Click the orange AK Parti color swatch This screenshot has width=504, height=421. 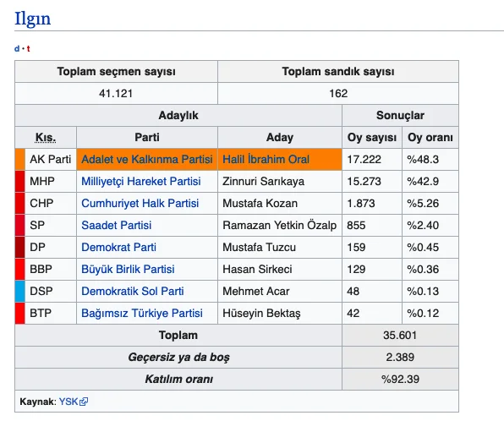point(20,160)
